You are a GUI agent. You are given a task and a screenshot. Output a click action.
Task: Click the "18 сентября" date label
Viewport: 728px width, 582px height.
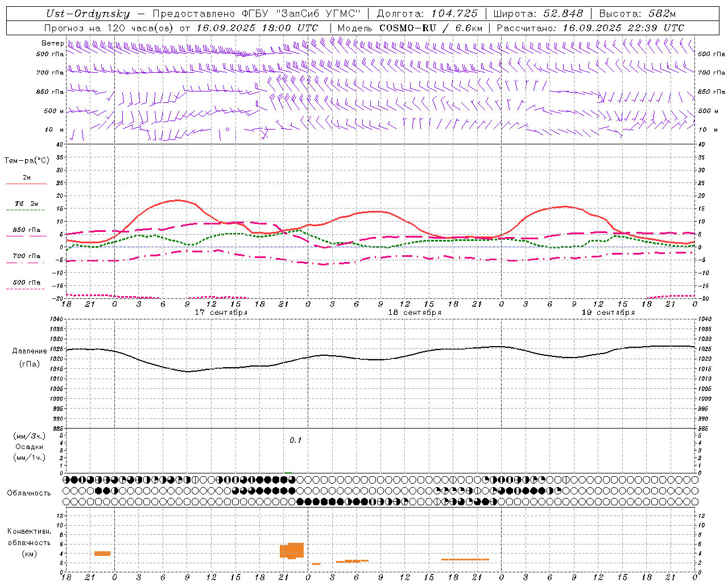coord(415,313)
